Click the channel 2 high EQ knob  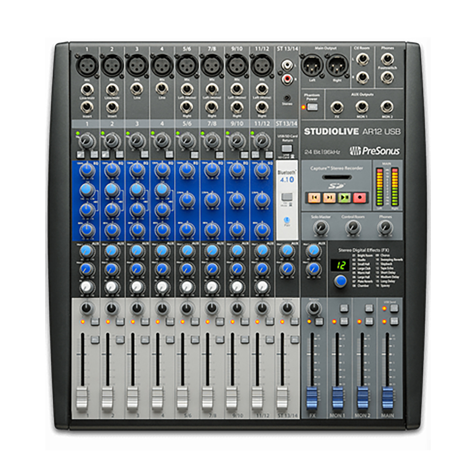click(112, 170)
